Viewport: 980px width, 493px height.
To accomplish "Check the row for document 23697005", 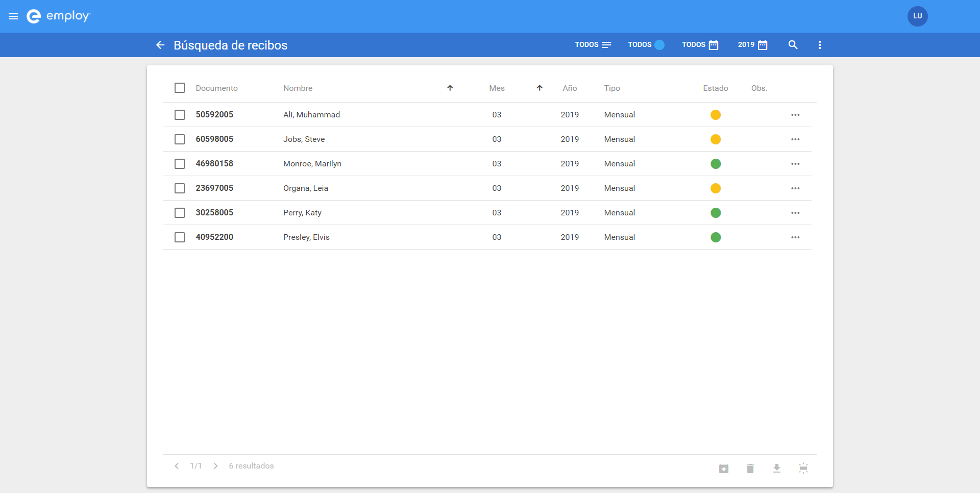I will click(180, 188).
